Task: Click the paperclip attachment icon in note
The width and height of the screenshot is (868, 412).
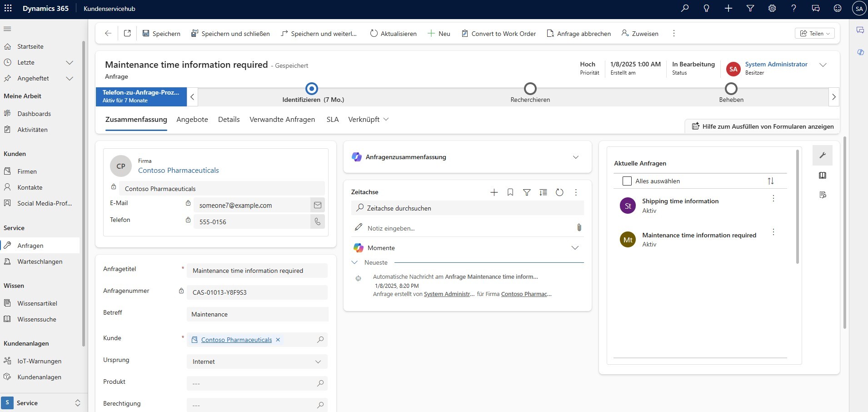Action: tap(579, 227)
